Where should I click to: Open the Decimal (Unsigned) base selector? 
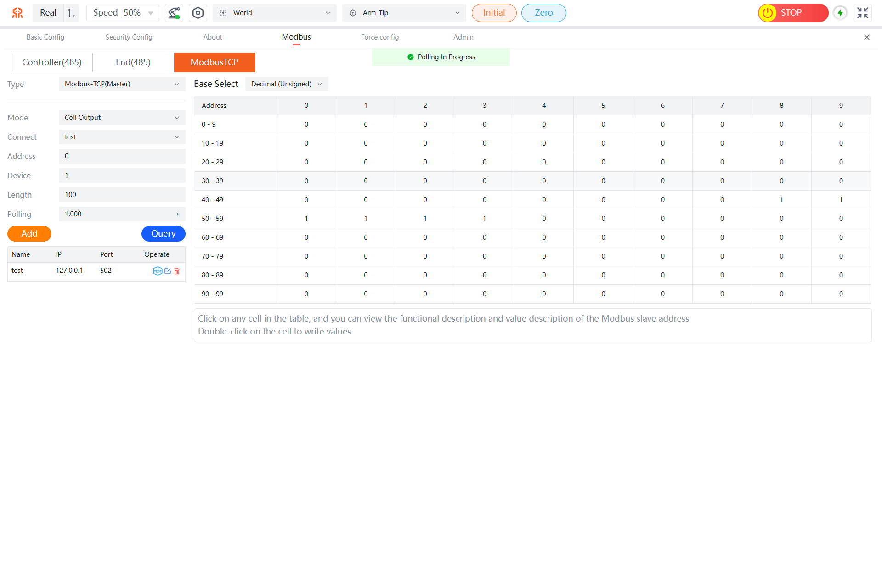[286, 84]
